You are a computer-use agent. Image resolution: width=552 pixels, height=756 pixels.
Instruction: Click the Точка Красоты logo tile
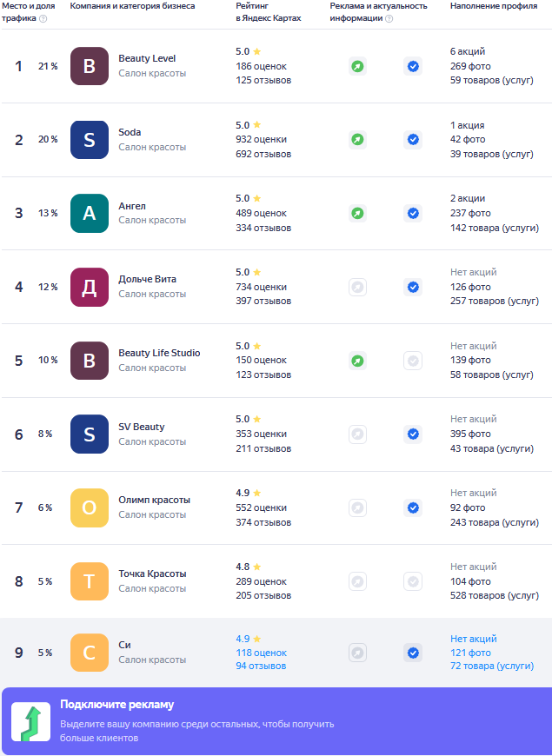pyautogui.click(x=90, y=581)
